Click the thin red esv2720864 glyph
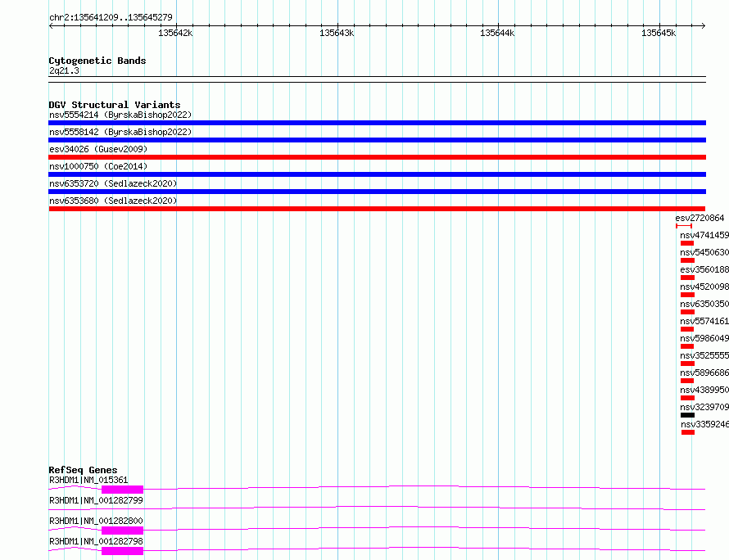Image resolution: width=729 pixels, height=560 pixels. (x=684, y=226)
